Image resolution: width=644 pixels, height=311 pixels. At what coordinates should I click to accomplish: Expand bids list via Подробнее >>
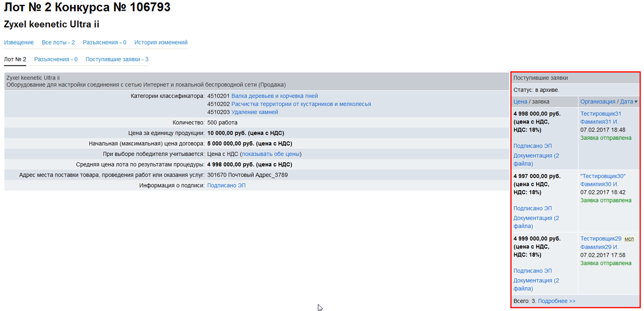pyautogui.click(x=557, y=301)
